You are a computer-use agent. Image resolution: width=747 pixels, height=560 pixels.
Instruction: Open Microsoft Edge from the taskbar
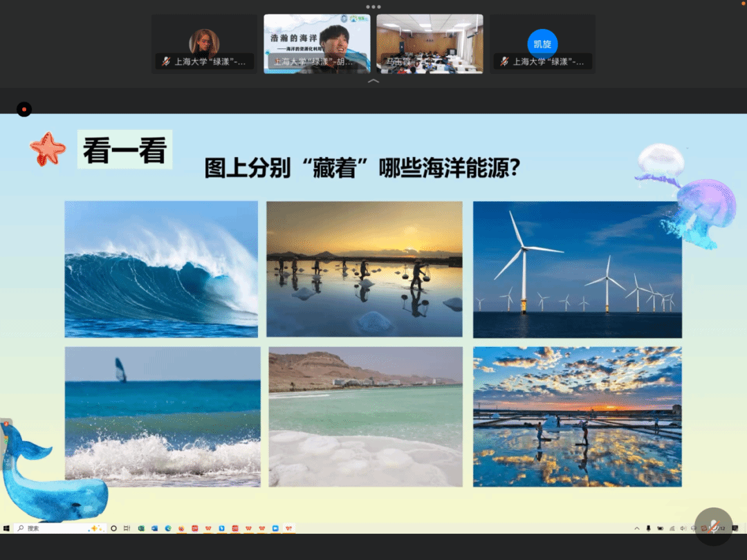(x=168, y=528)
